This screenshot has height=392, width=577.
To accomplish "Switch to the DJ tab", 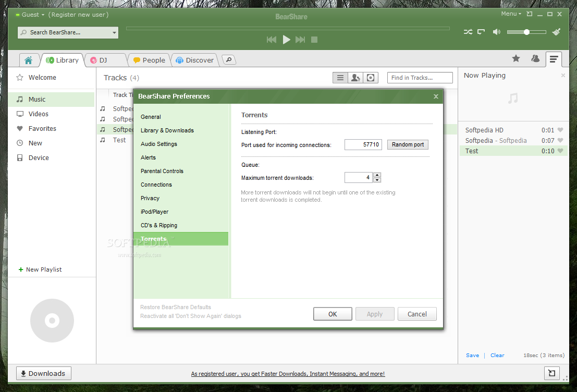I will pyautogui.click(x=105, y=60).
